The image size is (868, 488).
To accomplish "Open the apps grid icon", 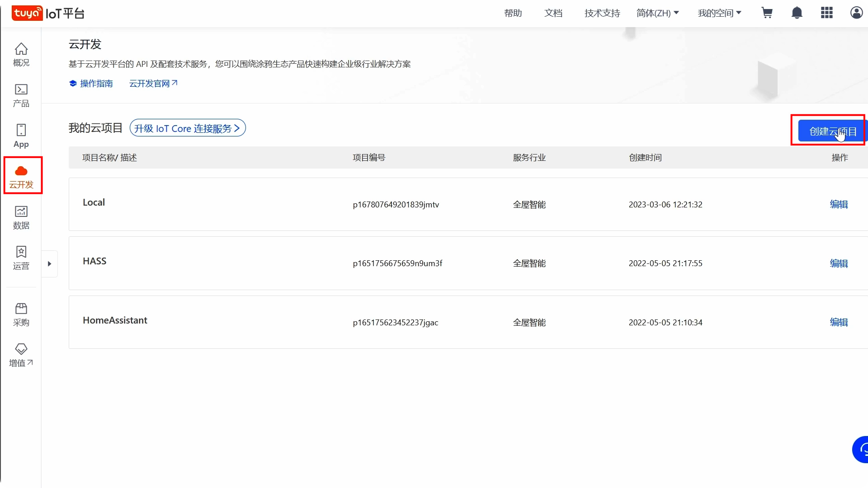I will [x=827, y=13].
